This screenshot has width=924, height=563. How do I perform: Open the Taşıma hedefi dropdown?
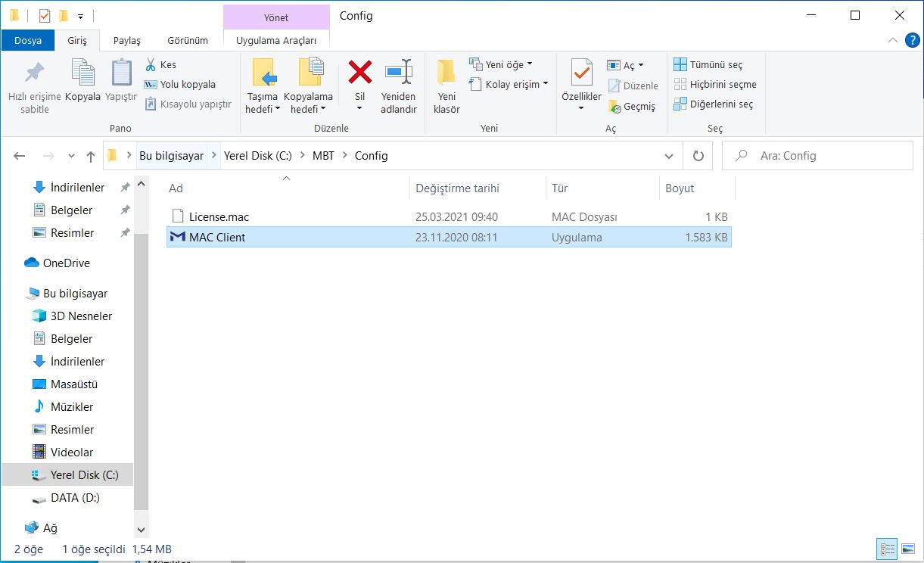[x=263, y=109]
